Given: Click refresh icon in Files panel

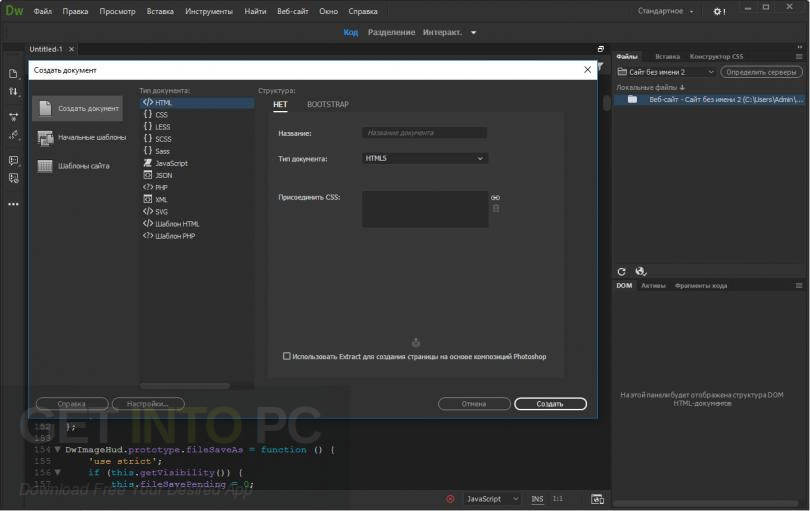Looking at the screenshot, I should click(621, 271).
